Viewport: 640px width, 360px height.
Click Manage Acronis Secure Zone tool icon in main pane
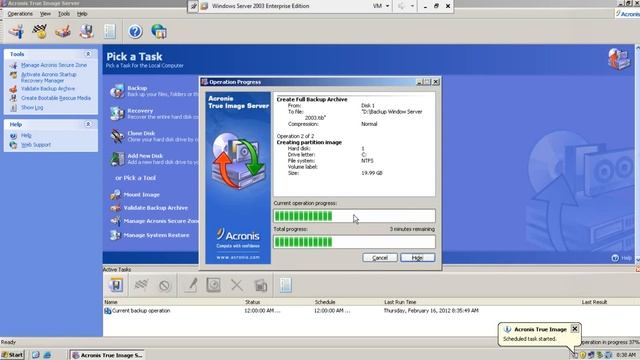(x=116, y=221)
